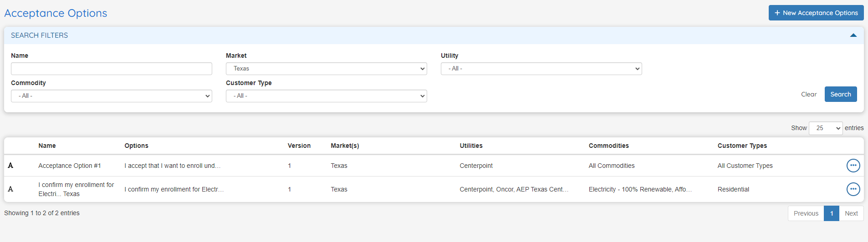Click the A icon beside 'I confirm my enrollment' row

pyautogui.click(x=10, y=189)
